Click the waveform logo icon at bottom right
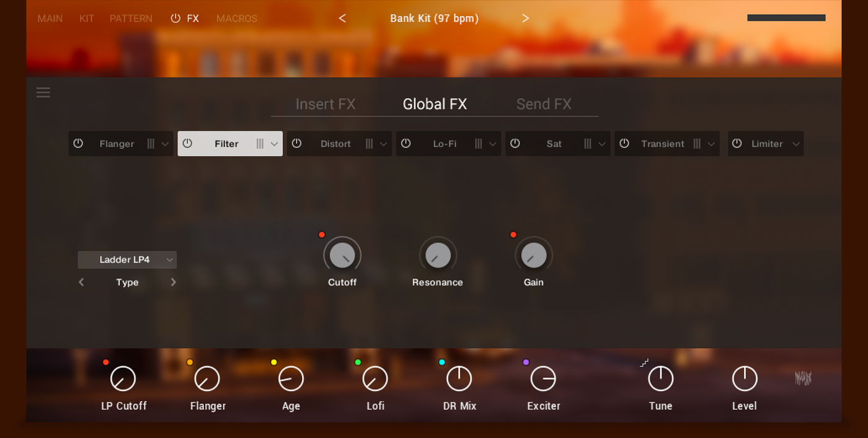The height and width of the screenshot is (438, 868). 803,378
